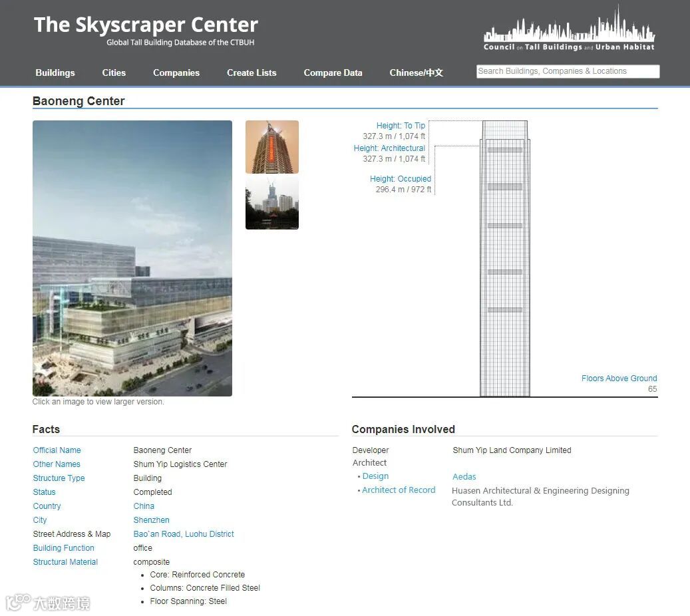The width and height of the screenshot is (690, 616).
Task: Click the Height: Occupied label
Action: 401,179
